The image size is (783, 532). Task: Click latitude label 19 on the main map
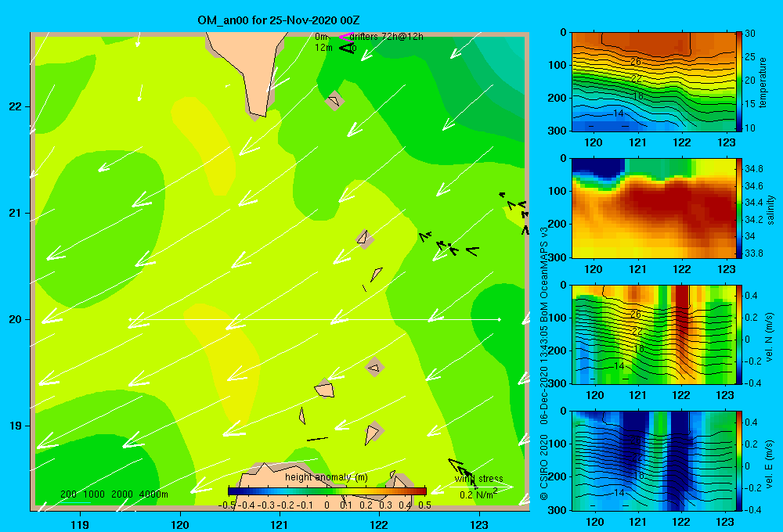16,426
